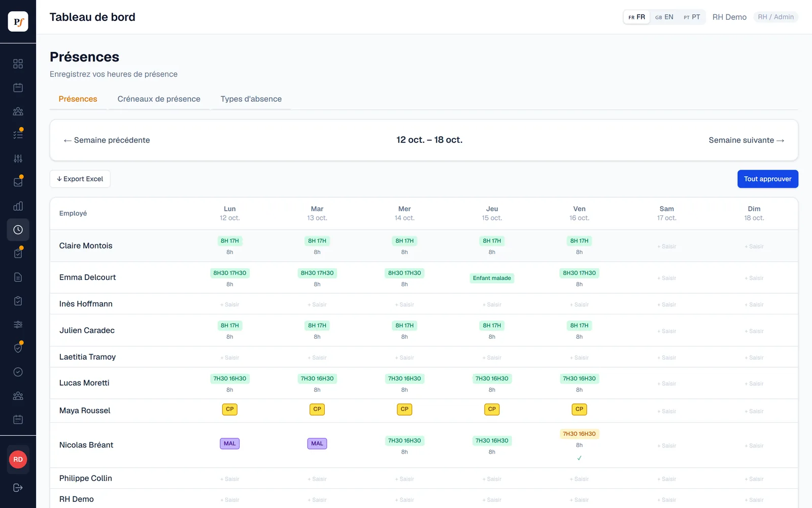Go to Semaine suivante
Screen dimensions: 812x508
tap(747, 140)
